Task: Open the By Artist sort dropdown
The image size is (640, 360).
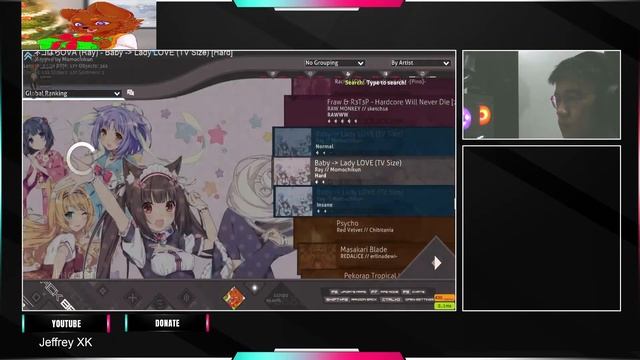Action: coord(420,63)
